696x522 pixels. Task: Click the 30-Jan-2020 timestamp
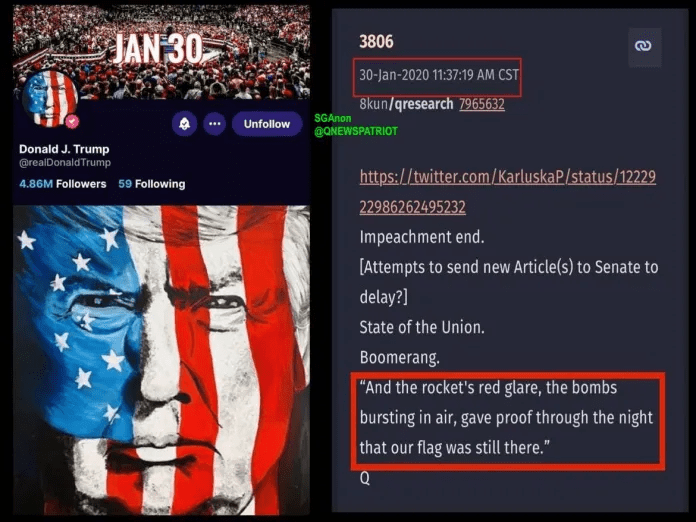coord(439,75)
